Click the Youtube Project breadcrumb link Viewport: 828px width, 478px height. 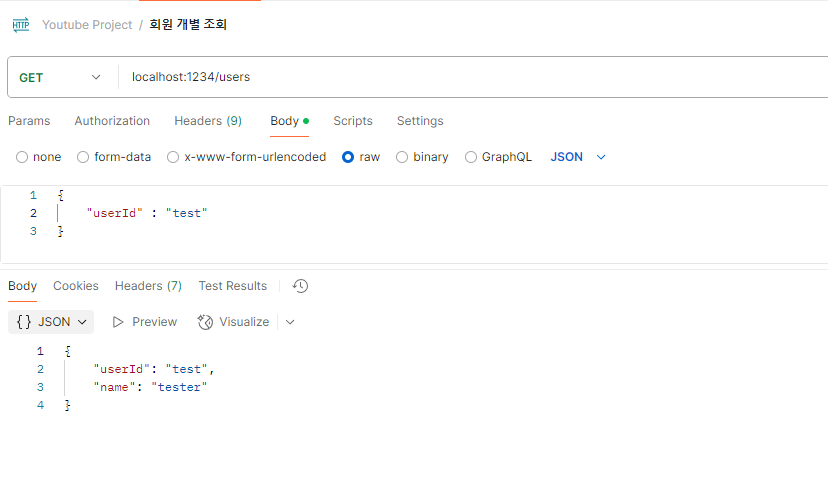pos(87,25)
